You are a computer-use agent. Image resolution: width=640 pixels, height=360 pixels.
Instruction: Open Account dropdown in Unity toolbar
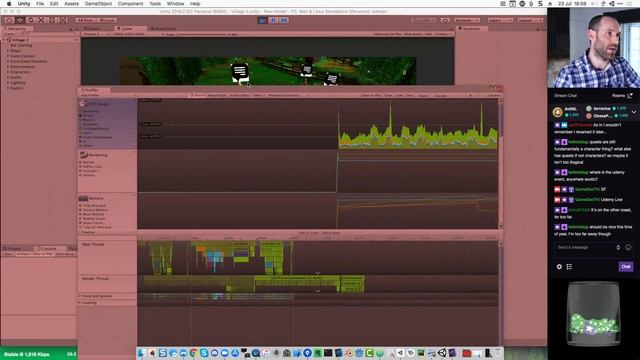point(467,20)
